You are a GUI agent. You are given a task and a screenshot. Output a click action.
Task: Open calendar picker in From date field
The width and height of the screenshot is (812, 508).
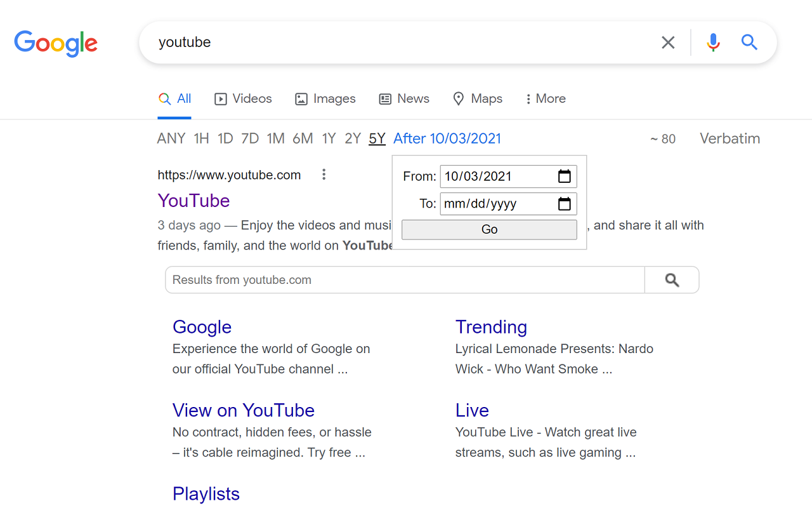[x=564, y=177]
